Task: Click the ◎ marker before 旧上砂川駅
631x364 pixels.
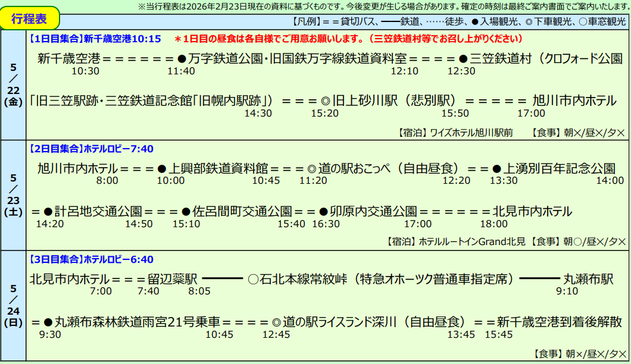Action: click(326, 101)
